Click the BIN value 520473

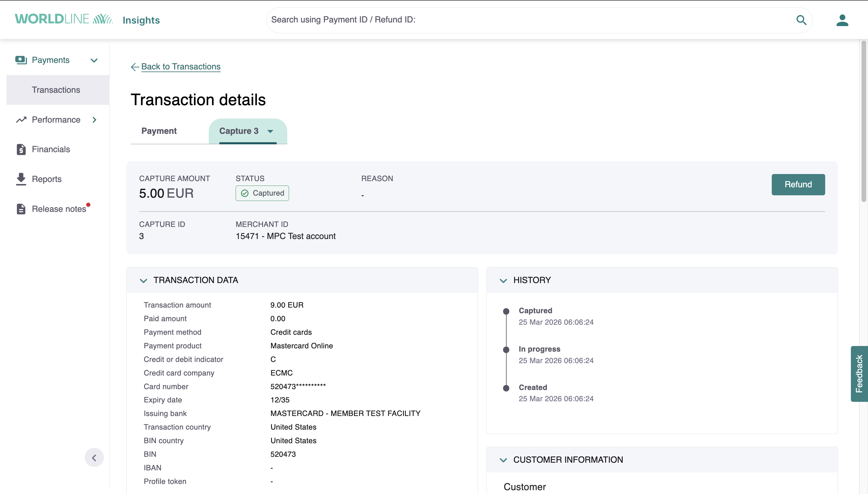[x=283, y=454]
